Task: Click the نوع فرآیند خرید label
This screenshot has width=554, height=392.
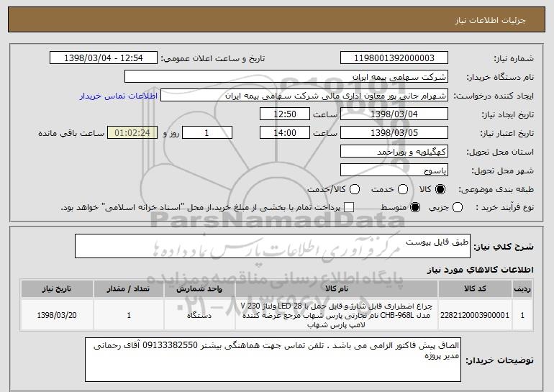Action: pos(505,208)
